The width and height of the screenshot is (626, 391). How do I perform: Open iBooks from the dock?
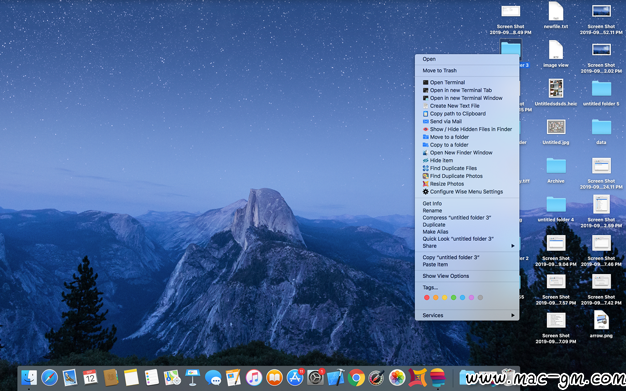tap(274, 377)
